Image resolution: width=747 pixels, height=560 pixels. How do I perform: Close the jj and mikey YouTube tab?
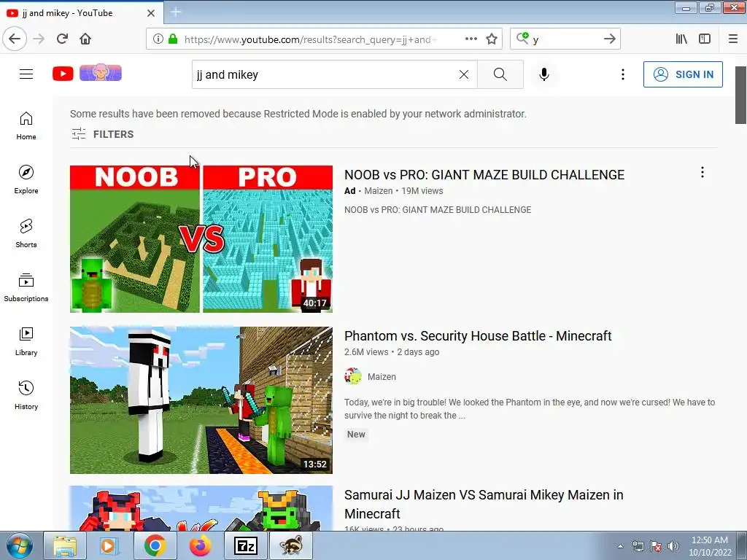[x=151, y=13]
